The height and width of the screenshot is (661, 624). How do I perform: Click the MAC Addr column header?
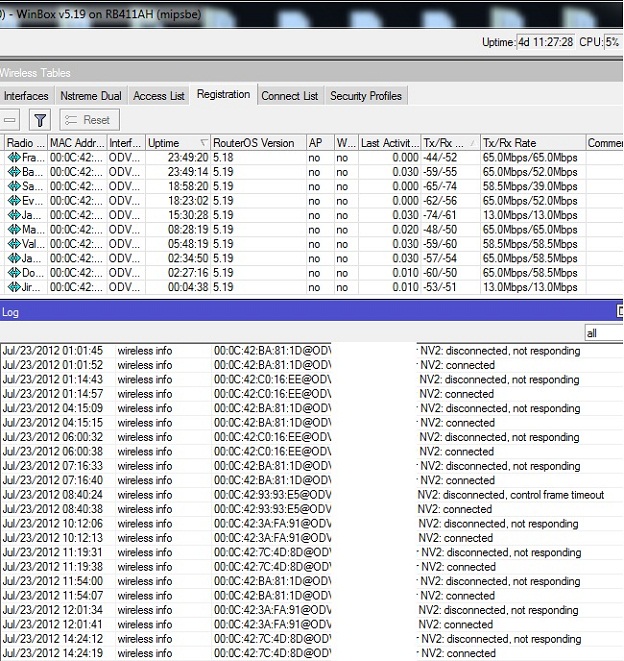point(77,143)
